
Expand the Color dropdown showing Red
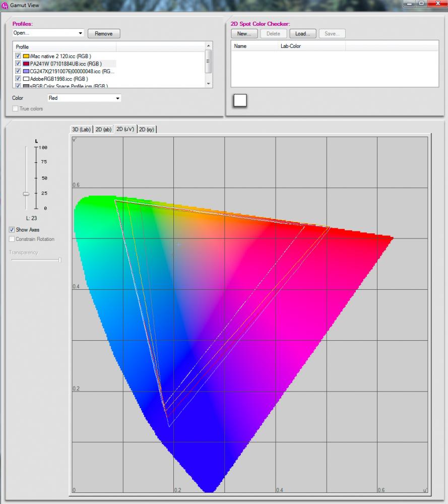coord(84,98)
